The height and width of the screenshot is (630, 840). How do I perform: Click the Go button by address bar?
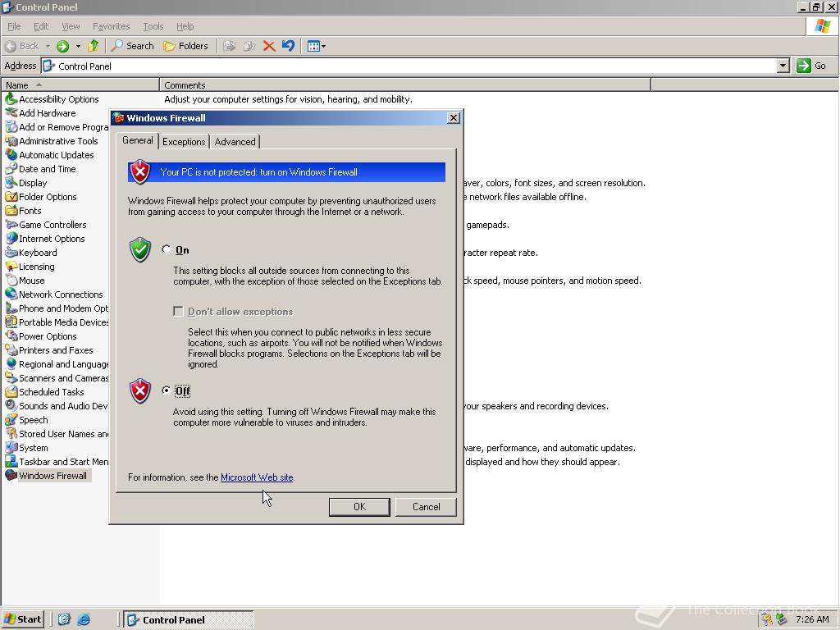812,66
